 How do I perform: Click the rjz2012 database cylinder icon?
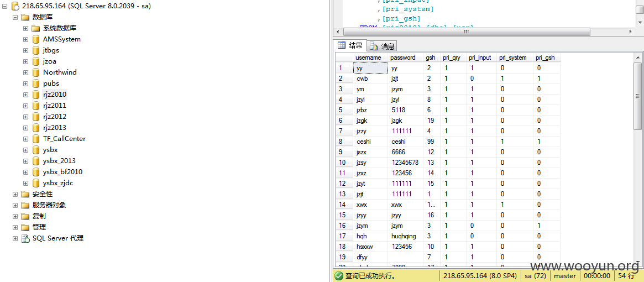tap(36, 117)
